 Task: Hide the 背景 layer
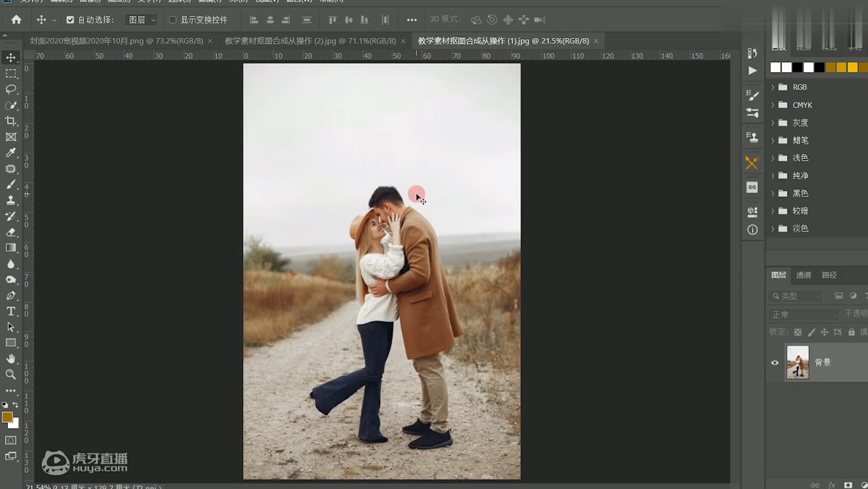click(775, 363)
